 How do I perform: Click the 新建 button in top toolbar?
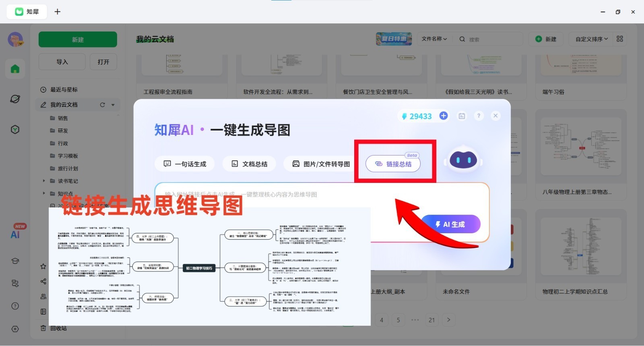coord(546,39)
